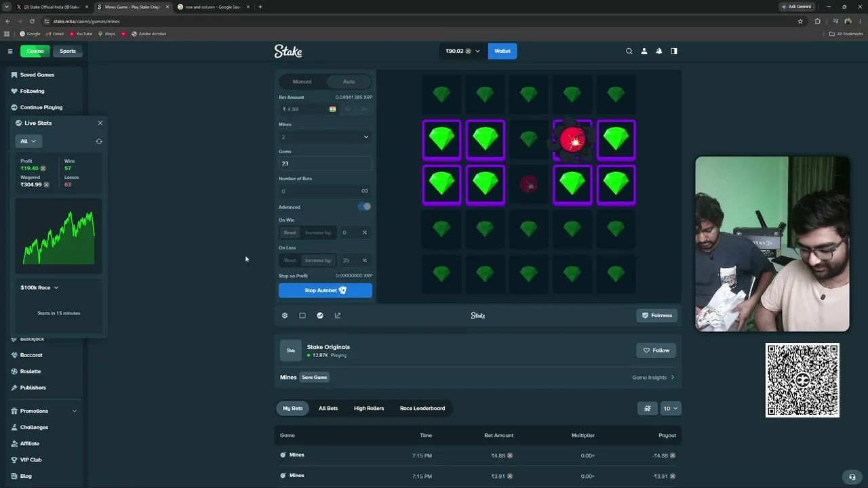Switch to My Bets tab
The height and width of the screenshot is (488, 868).
click(x=293, y=408)
